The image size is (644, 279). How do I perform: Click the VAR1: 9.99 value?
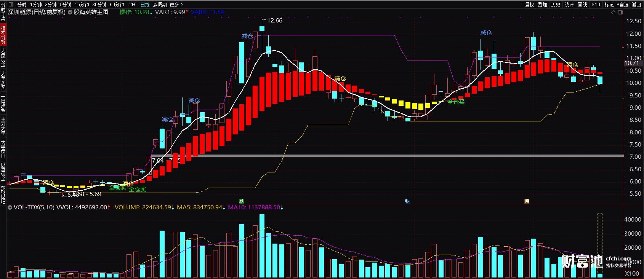pos(171,12)
